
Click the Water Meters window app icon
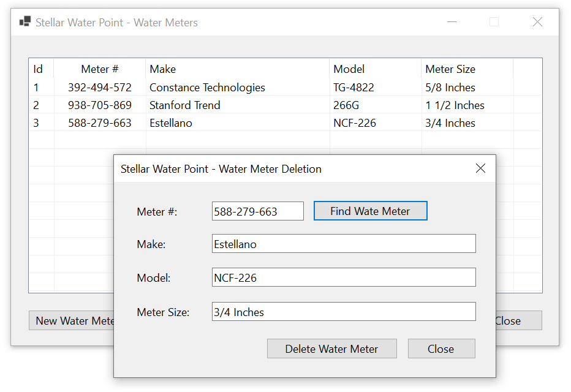(25, 22)
